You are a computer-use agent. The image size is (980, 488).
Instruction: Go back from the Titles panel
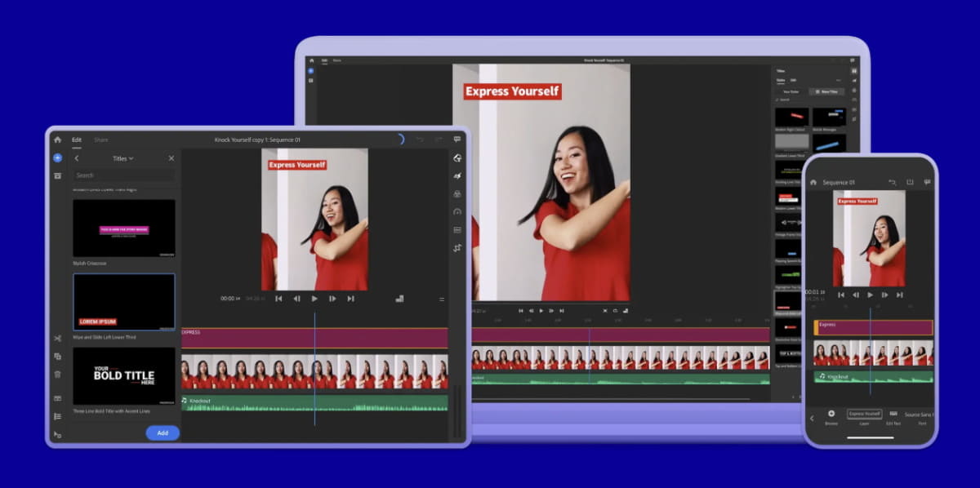[x=77, y=158]
